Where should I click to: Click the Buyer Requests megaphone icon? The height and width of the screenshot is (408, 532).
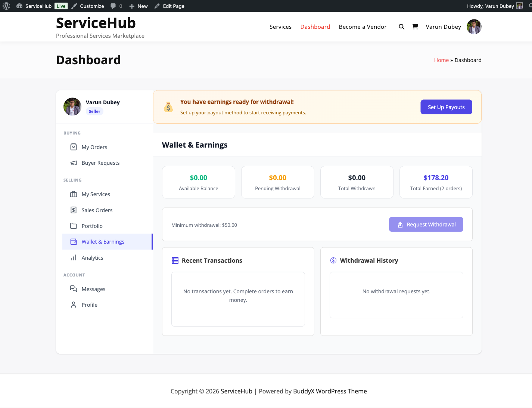[x=74, y=163]
